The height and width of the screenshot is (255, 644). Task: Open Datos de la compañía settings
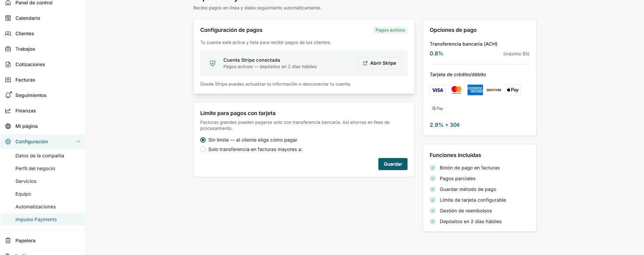43,156
